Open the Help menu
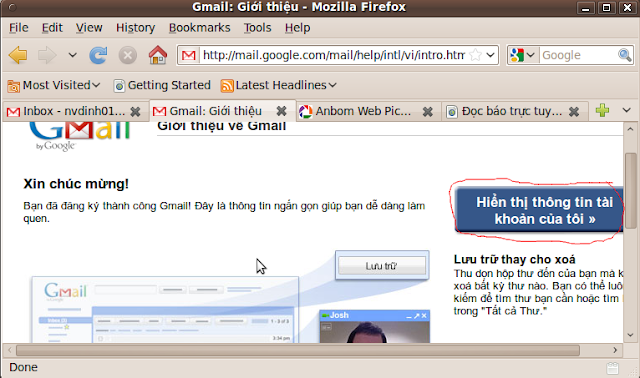The image size is (640, 378). tap(298, 28)
